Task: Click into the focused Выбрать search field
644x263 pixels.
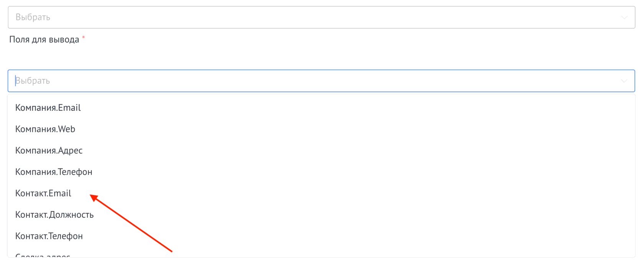Action: (x=307, y=81)
